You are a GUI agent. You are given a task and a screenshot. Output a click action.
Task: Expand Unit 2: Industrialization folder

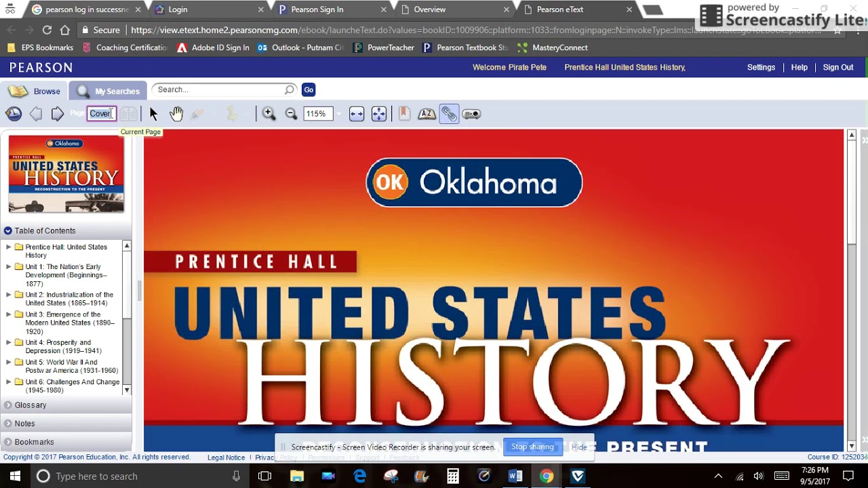[8, 295]
